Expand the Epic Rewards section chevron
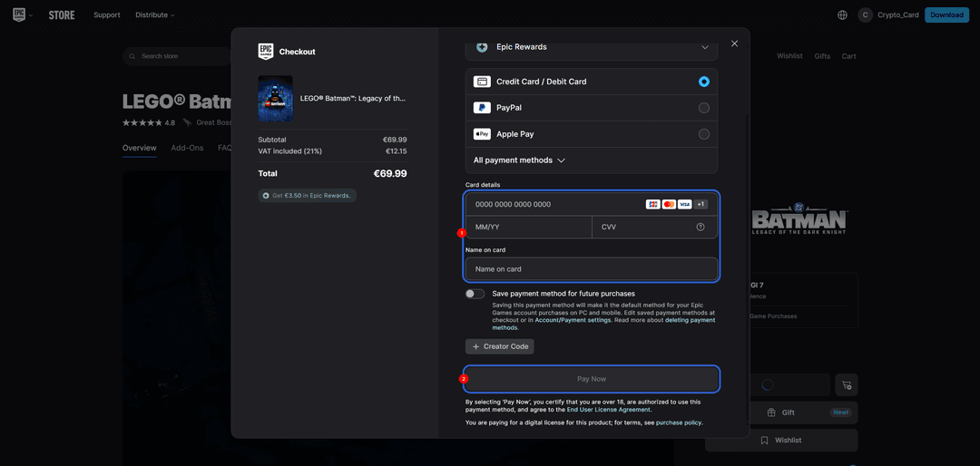The image size is (980, 466). (705, 47)
